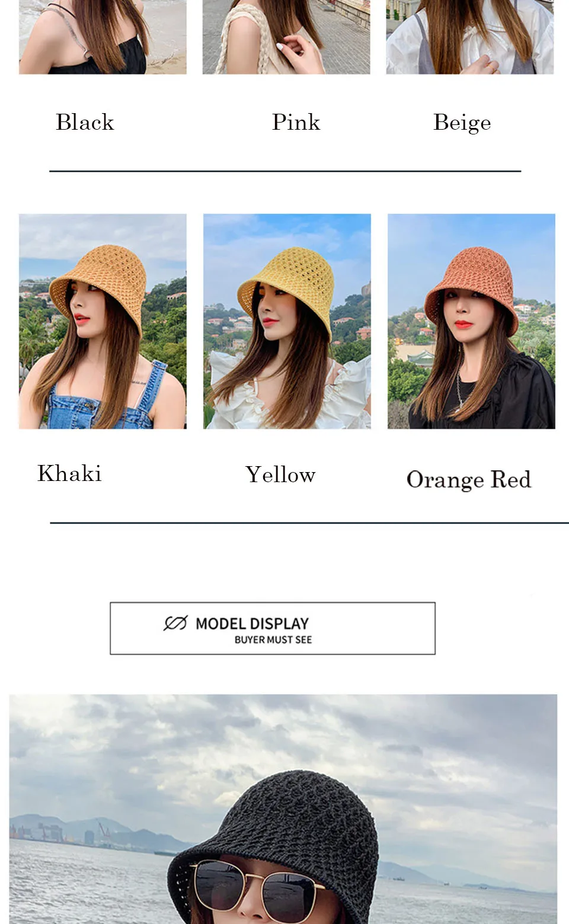Open the beige hat model photo thumbnail
569x924 pixels.
(470, 37)
